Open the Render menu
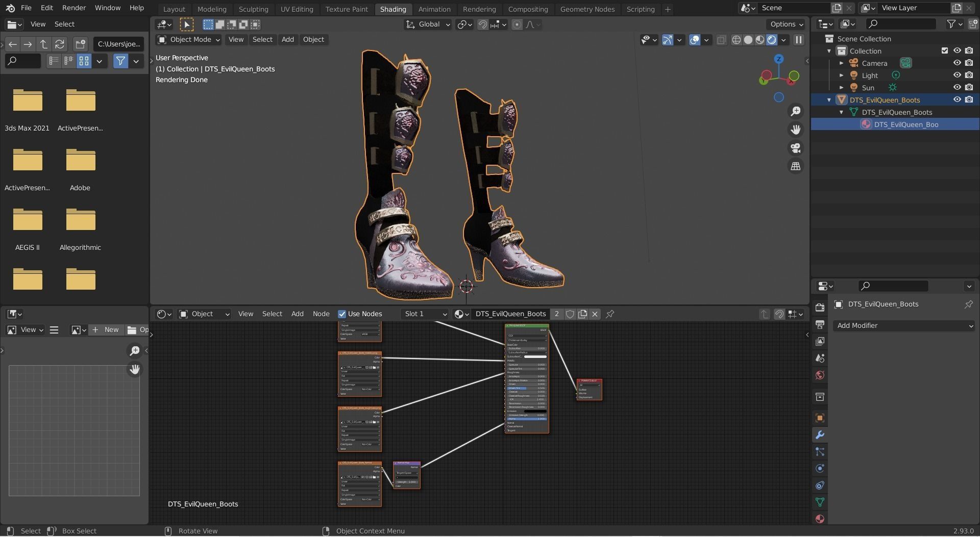This screenshot has height=537, width=980. pos(74,8)
